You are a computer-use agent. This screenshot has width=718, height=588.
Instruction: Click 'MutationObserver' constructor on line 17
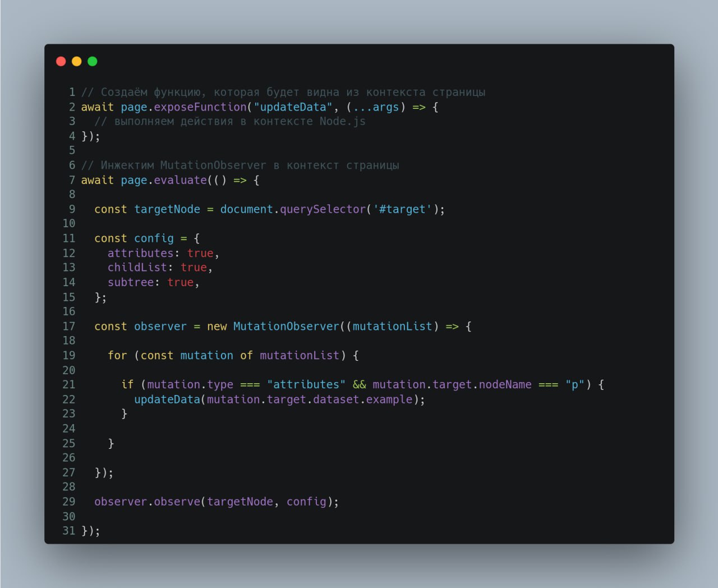(286, 326)
